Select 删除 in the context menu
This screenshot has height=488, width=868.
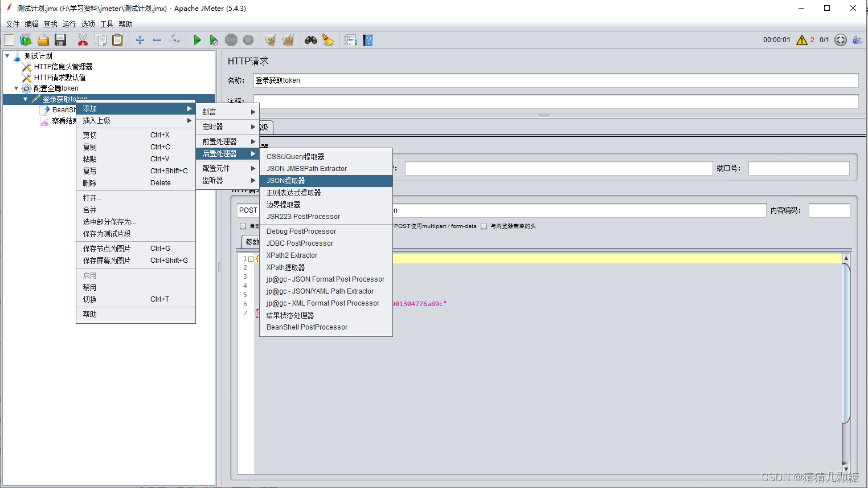136,183
